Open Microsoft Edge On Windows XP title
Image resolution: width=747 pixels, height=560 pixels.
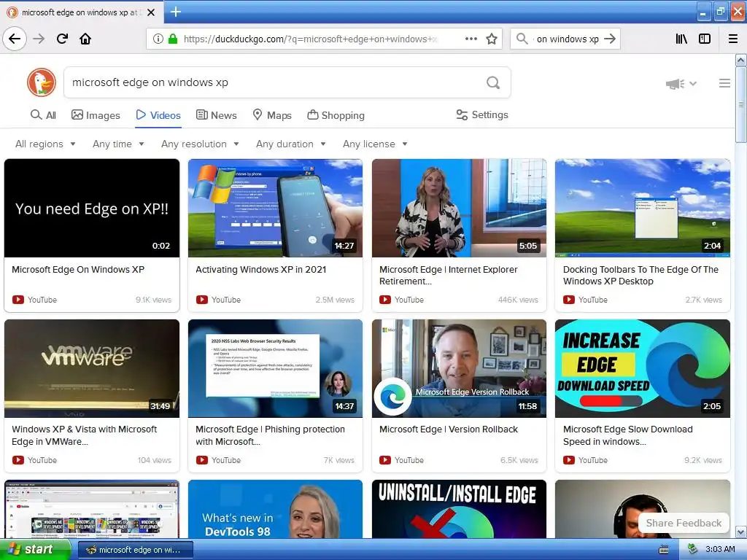[x=78, y=270]
